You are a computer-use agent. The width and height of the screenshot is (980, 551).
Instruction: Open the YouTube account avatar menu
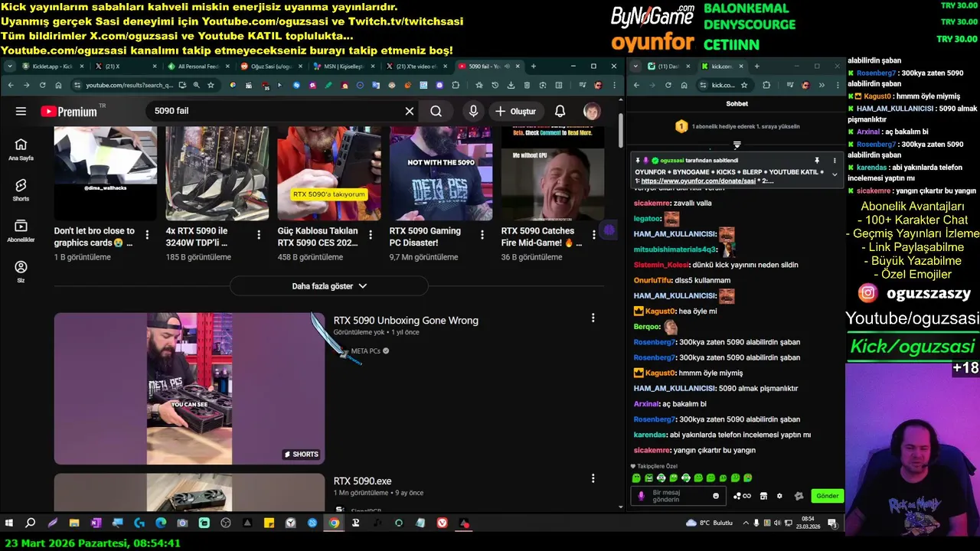tap(592, 111)
